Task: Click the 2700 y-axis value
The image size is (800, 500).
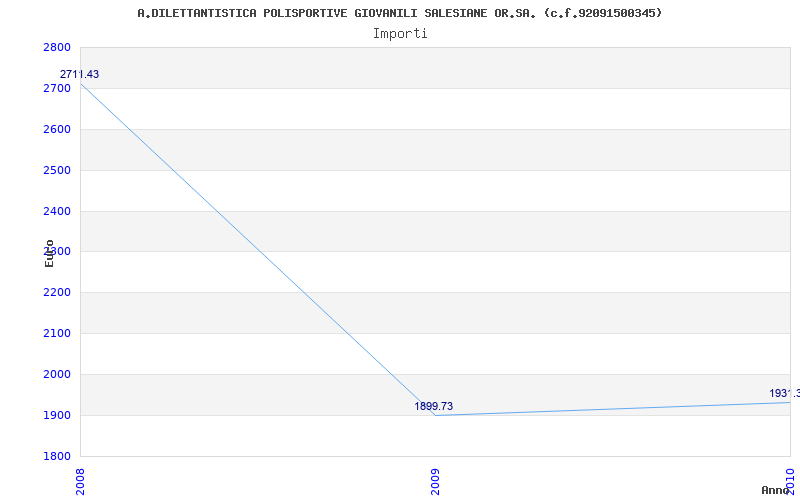Action: [57, 89]
